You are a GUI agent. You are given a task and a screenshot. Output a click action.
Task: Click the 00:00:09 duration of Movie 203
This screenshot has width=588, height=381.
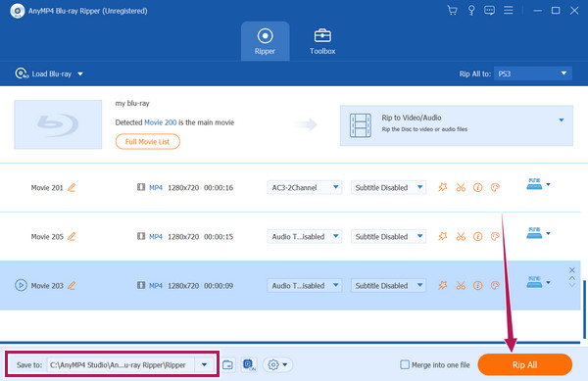point(219,286)
